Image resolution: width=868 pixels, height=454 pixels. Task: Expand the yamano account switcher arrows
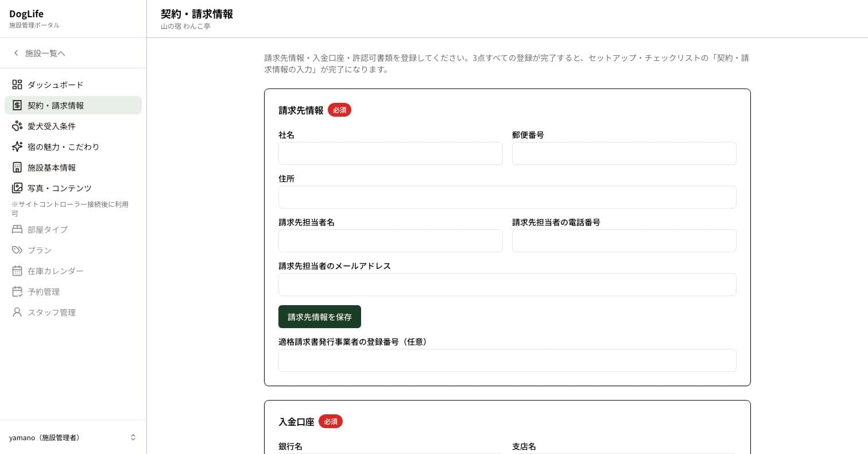pos(133,437)
